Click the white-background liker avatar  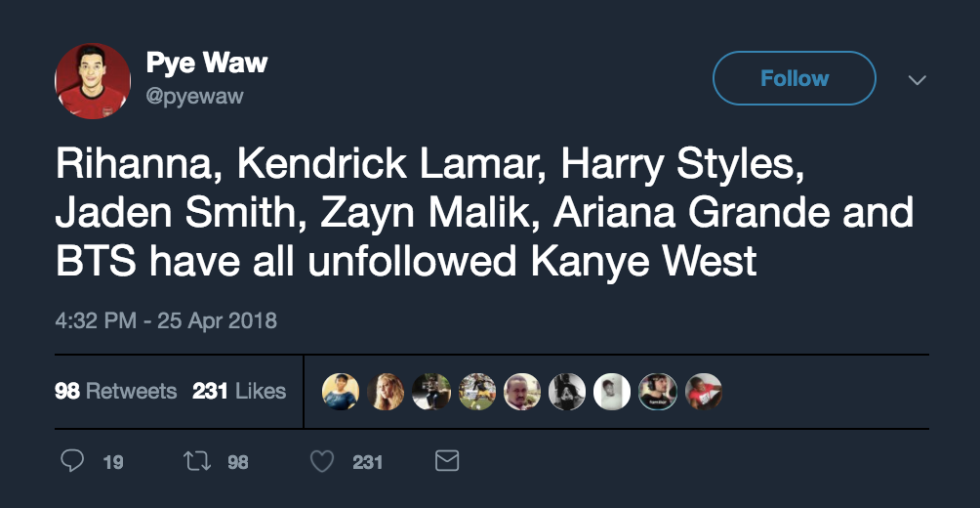point(612,391)
